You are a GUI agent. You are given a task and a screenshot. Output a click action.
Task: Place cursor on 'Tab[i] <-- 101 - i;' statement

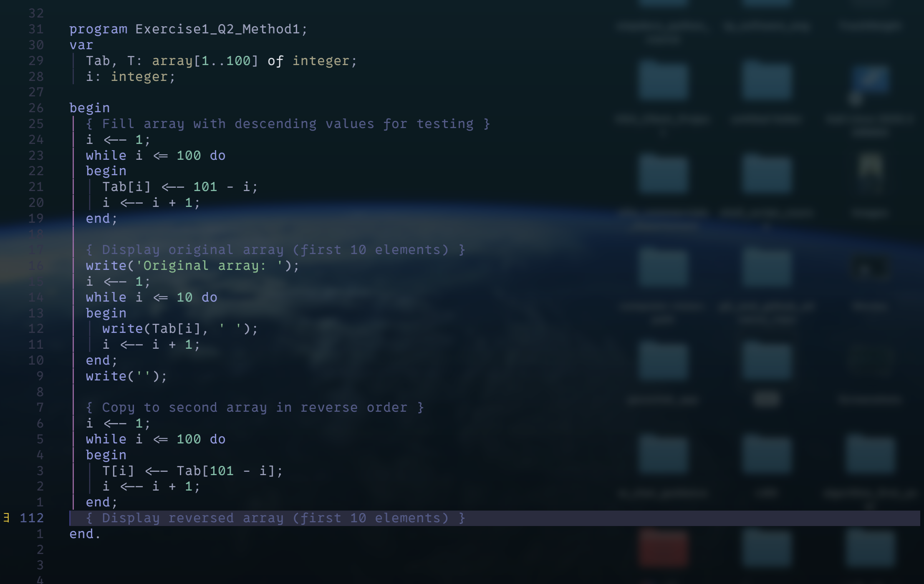tap(180, 187)
